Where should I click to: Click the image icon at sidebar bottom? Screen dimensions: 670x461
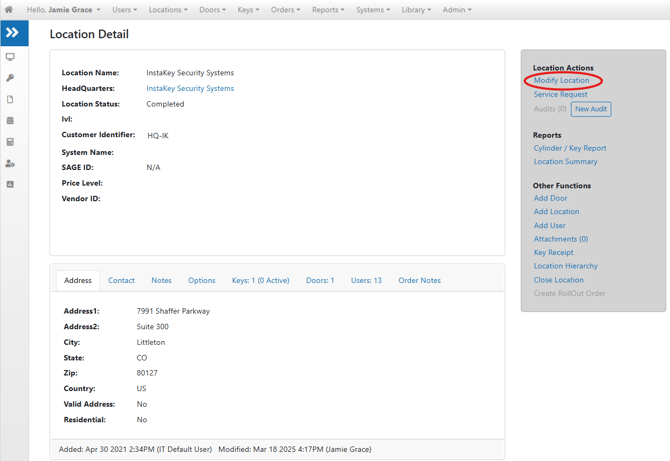[x=10, y=184]
